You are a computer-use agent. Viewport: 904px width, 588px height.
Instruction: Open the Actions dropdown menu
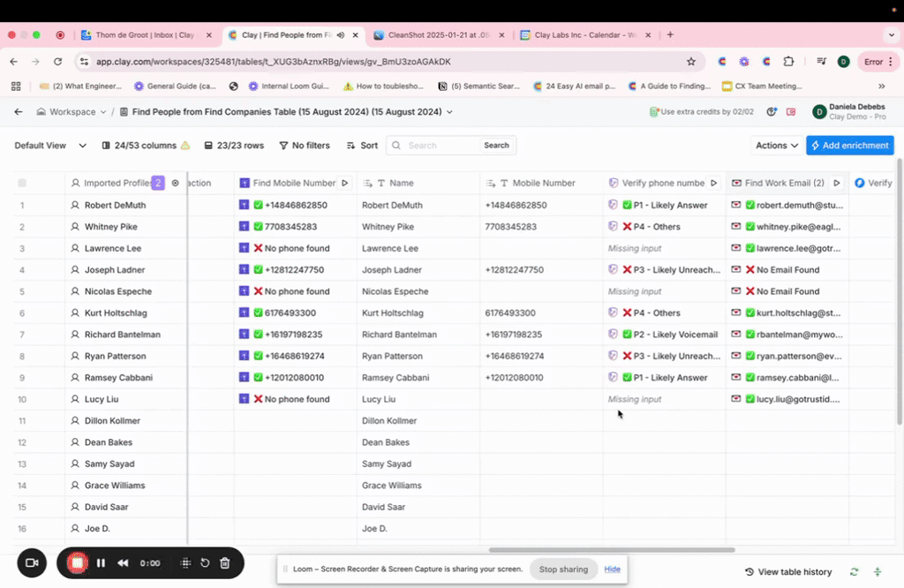[777, 146]
